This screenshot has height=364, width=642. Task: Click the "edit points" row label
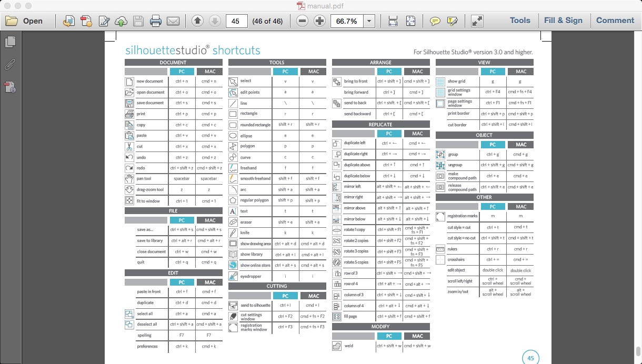(x=250, y=92)
